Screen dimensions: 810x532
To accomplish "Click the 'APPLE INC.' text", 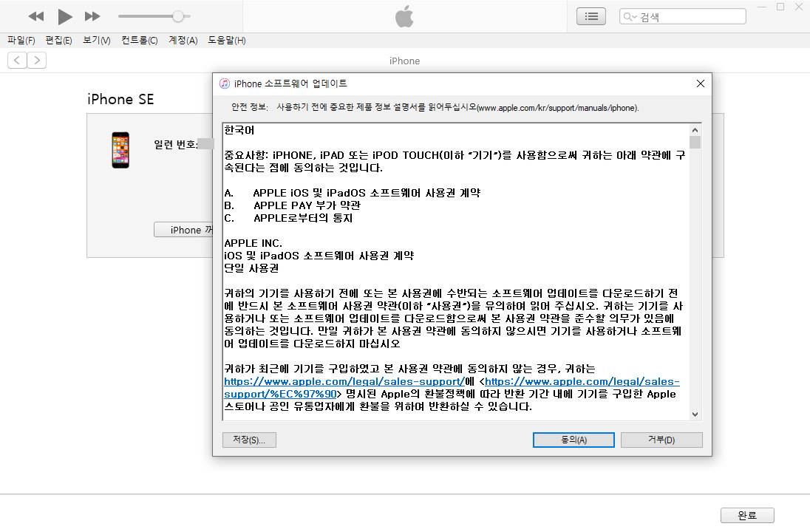I will [253, 243].
